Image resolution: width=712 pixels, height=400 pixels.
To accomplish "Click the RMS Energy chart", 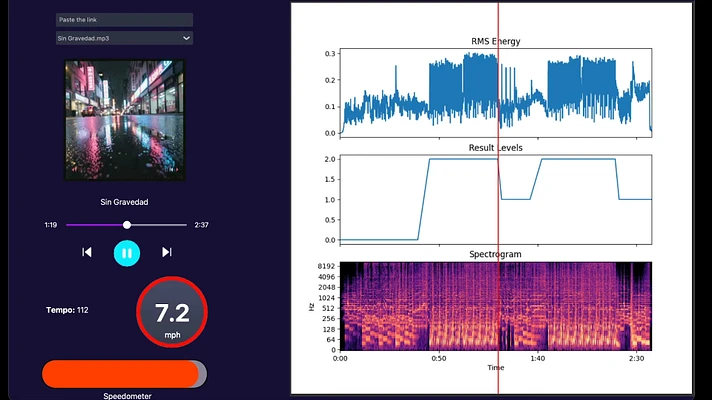I will pyautogui.click(x=496, y=93).
